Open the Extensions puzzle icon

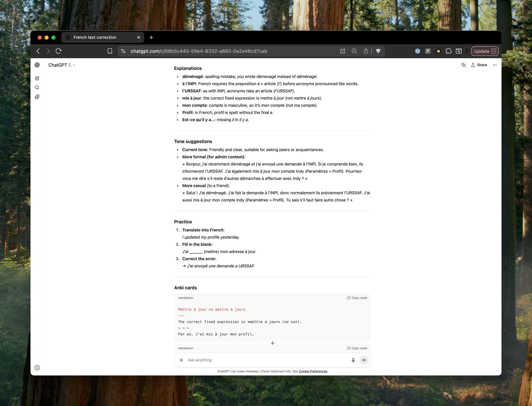[x=448, y=51]
